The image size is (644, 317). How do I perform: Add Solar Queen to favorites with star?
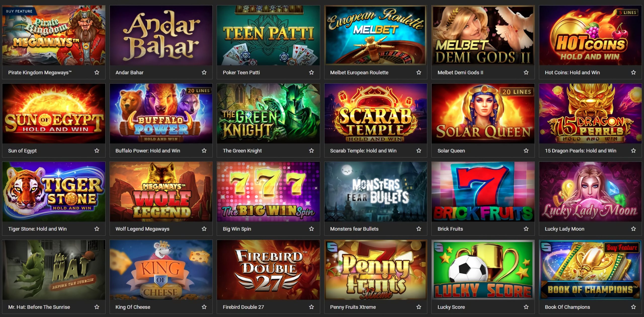pos(526,151)
